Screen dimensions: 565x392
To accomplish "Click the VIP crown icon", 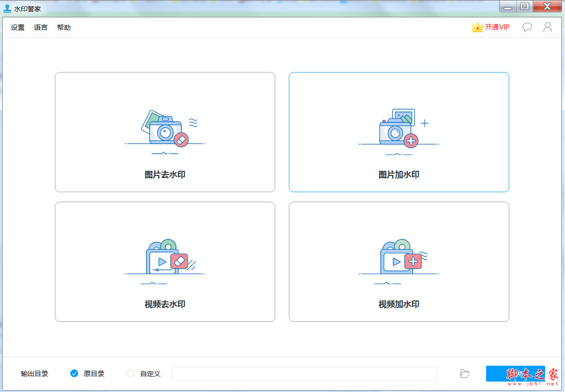I will click(477, 27).
